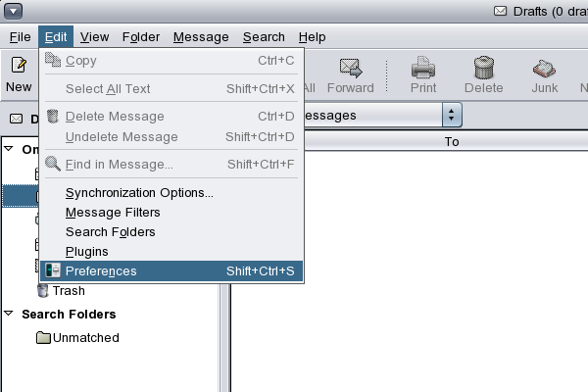
Task: Click the Delete Message trash icon in menu
Action: pyautogui.click(x=53, y=116)
